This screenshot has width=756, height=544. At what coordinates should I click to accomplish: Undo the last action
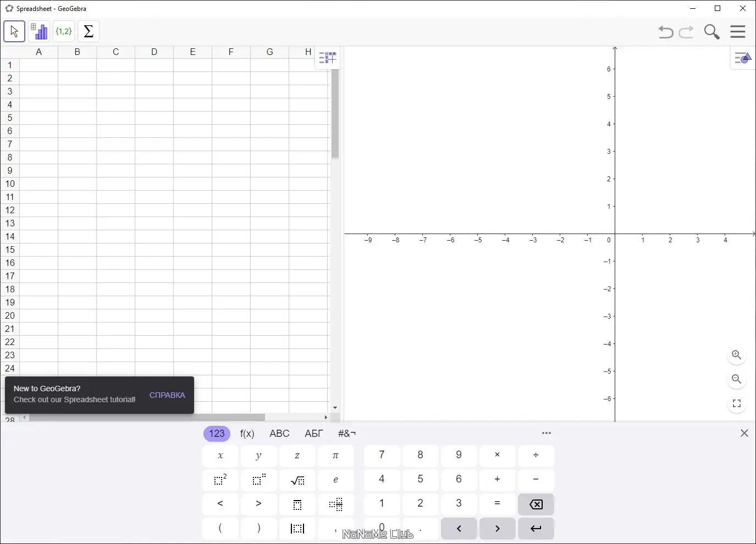[x=665, y=32]
